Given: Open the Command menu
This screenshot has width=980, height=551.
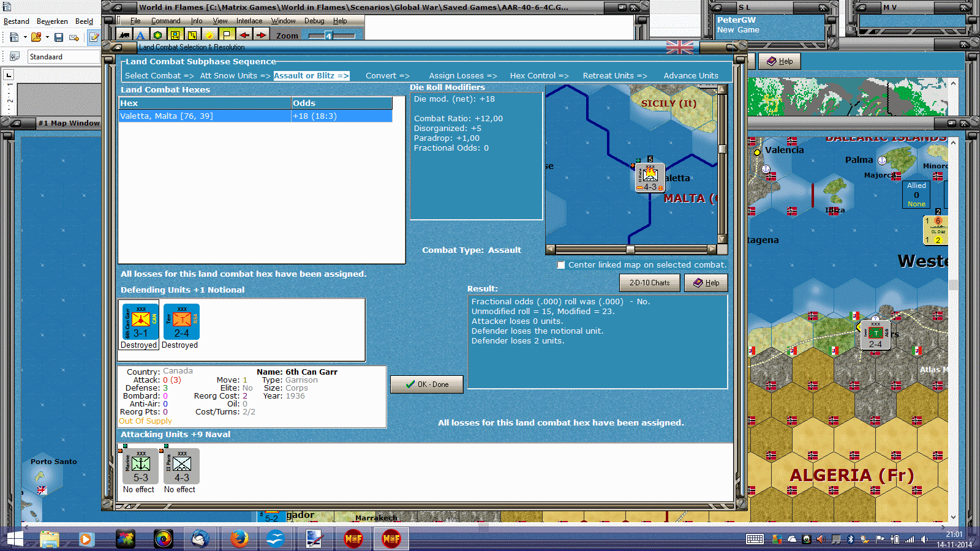Looking at the screenshot, I should coord(165,21).
